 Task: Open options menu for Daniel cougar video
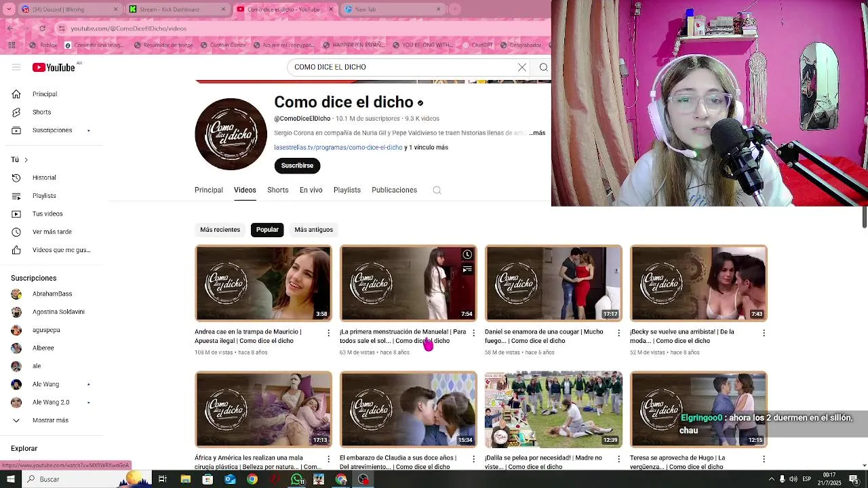pyautogui.click(x=618, y=333)
